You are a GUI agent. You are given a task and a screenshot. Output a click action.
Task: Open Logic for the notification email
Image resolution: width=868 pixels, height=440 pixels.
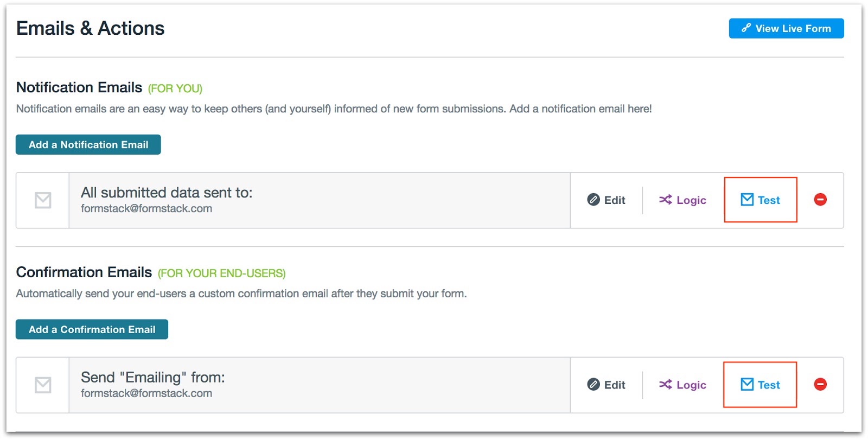click(x=682, y=200)
